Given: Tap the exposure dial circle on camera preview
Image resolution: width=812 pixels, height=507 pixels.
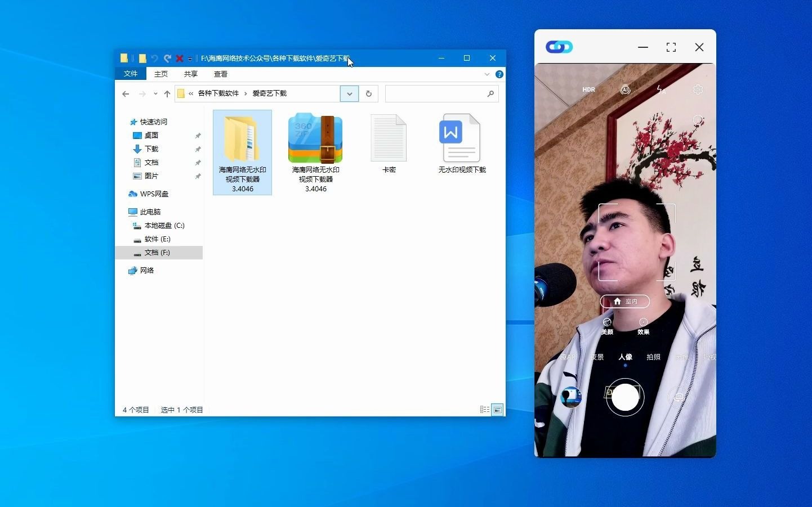Looking at the screenshot, I should pos(699,120).
